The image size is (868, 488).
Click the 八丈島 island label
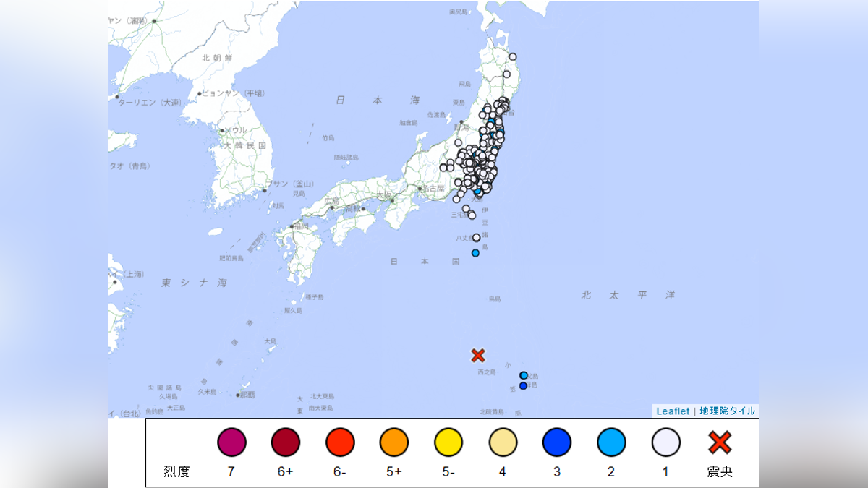point(466,236)
